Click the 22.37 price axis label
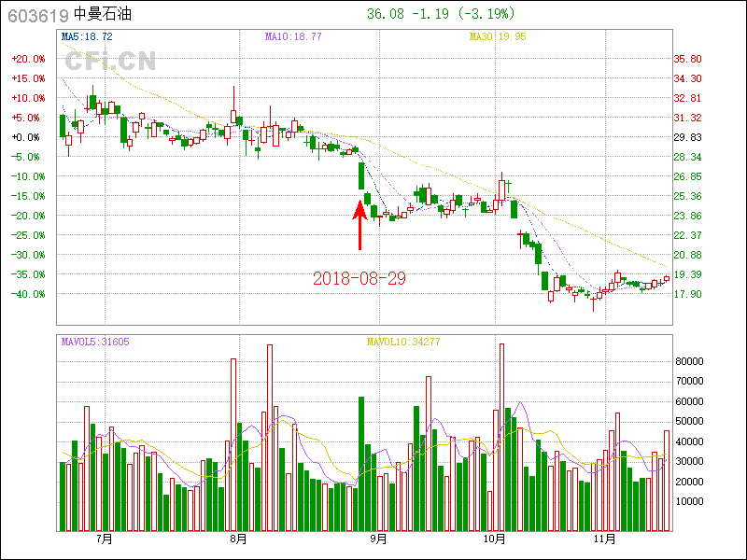Screen dimensions: 747x560 pyautogui.click(x=688, y=235)
